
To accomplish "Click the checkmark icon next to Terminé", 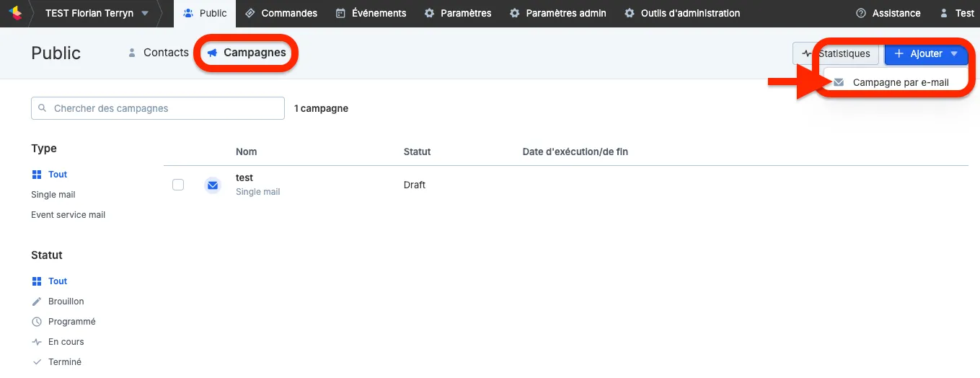I will 37,362.
